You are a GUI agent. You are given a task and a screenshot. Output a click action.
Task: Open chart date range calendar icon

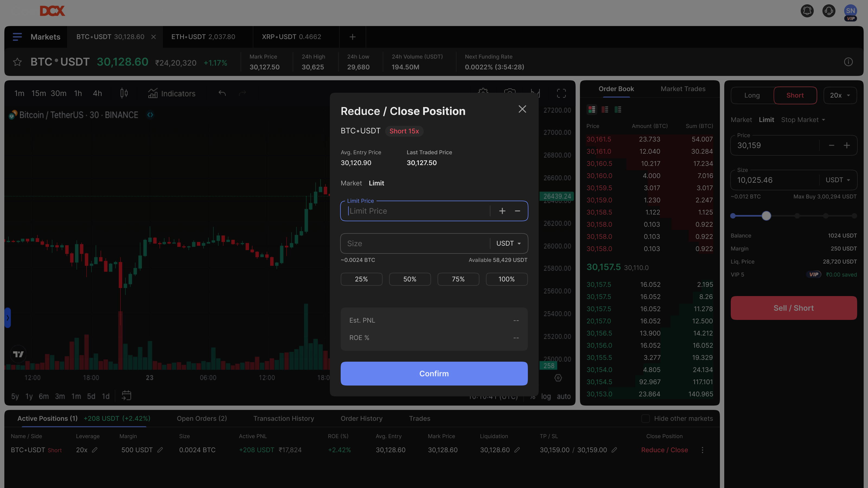point(126,395)
